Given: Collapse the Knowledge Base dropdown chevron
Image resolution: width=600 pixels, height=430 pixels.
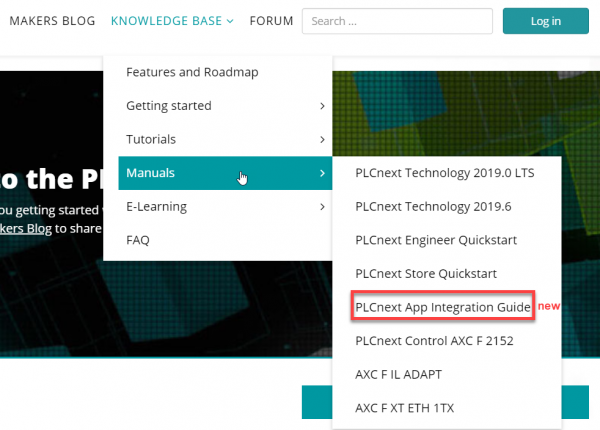Looking at the screenshot, I should click(x=230, y=21).
